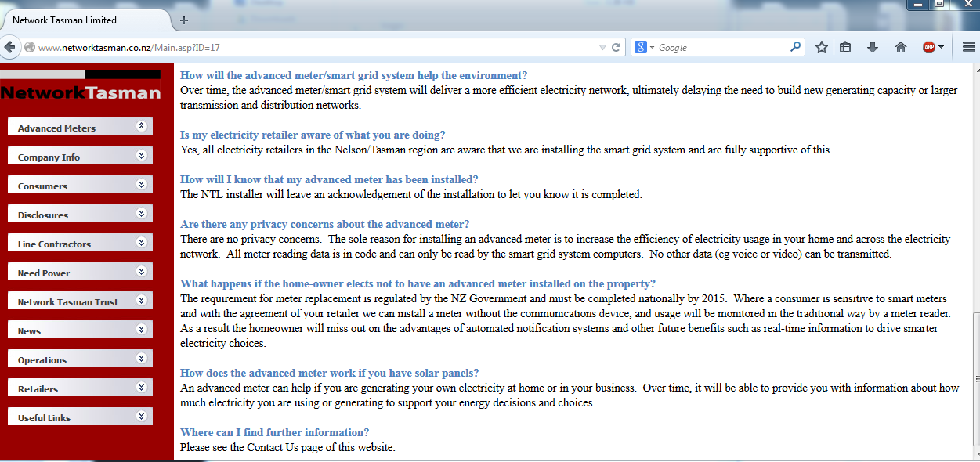Click the search magnifier icon

796,47
